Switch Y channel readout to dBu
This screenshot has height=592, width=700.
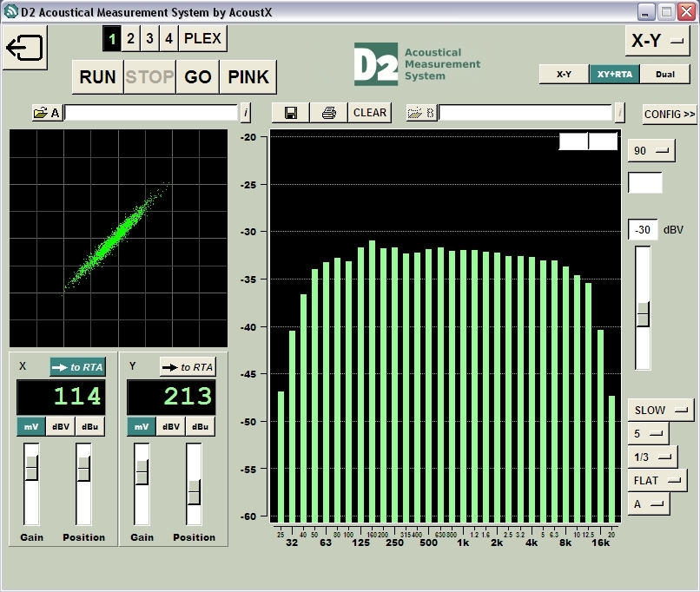click(x=200, y=426)
